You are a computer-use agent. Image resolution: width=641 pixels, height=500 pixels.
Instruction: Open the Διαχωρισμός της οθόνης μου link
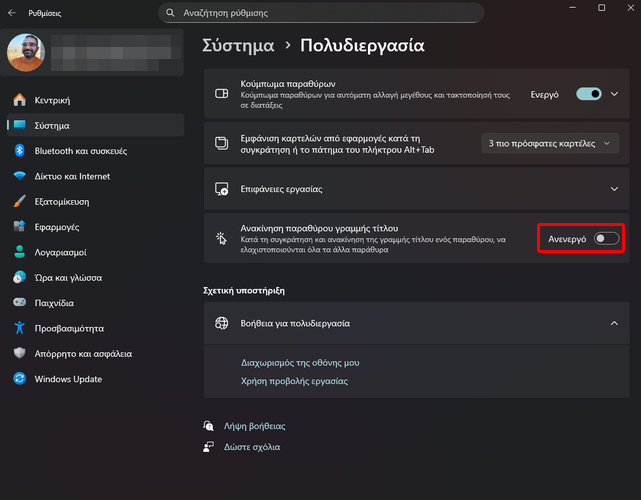[300, 362]
